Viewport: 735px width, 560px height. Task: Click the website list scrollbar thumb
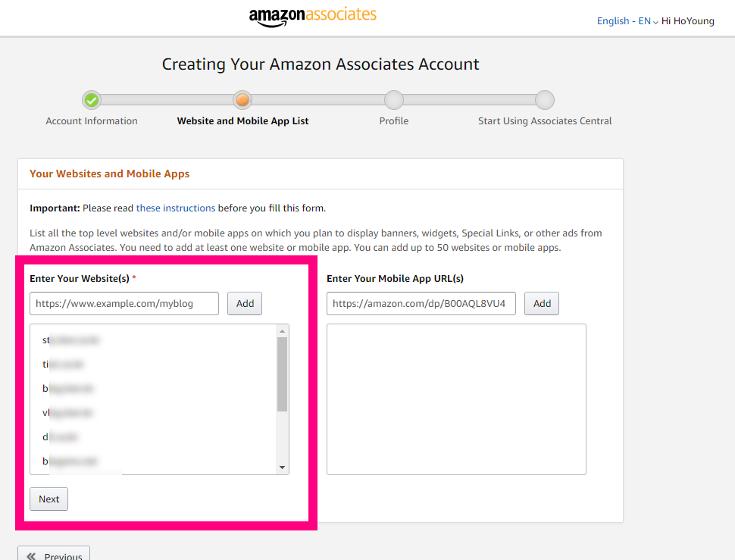pyautogui.click(x=282, y=374)
